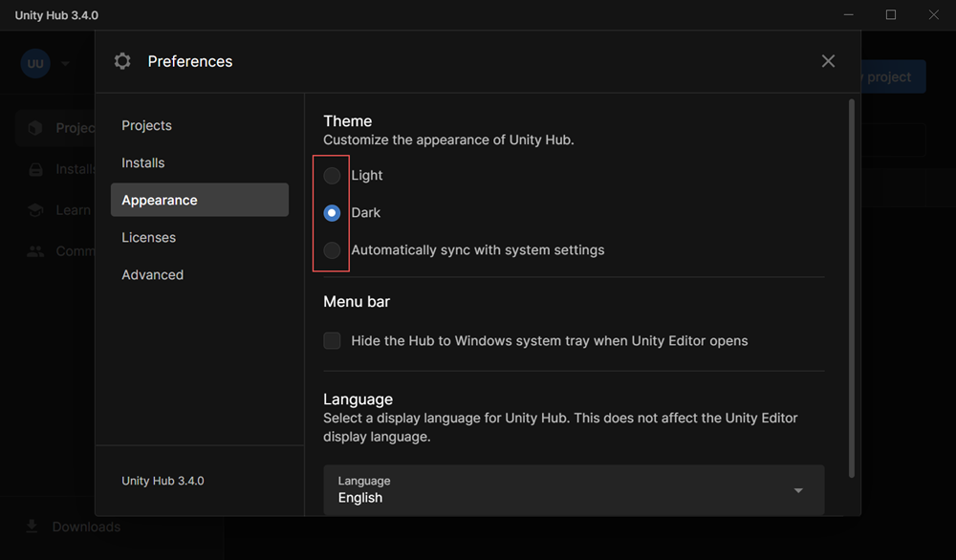Click the Installs lock icon in Hub sidebar
Viewport: 956px width, 560px height.
(35, 169)
